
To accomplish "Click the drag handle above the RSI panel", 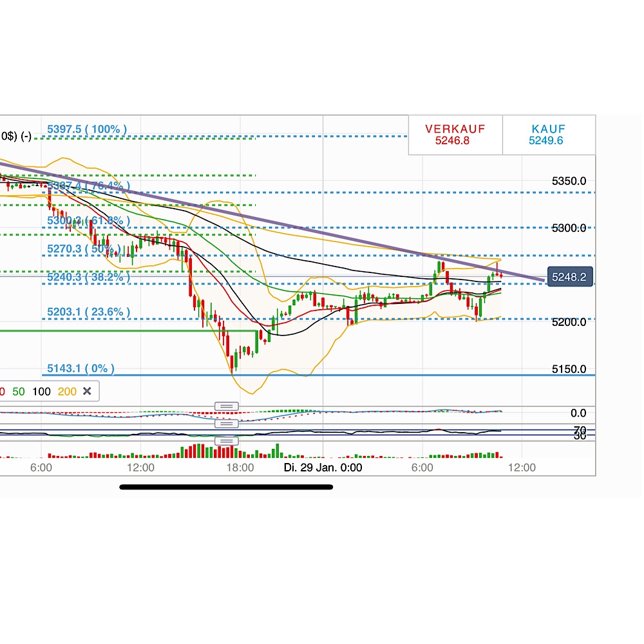I will tap(226, 423).
